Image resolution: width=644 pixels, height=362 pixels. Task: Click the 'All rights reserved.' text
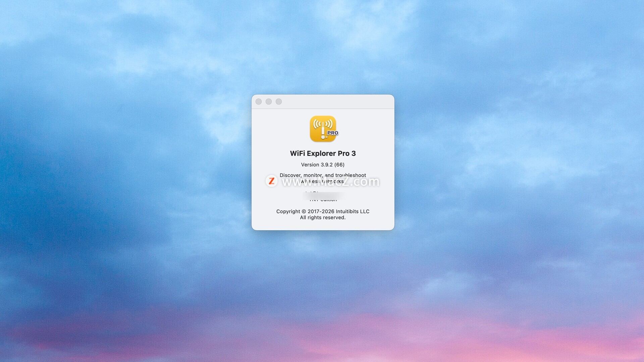(x=323, y=218)
